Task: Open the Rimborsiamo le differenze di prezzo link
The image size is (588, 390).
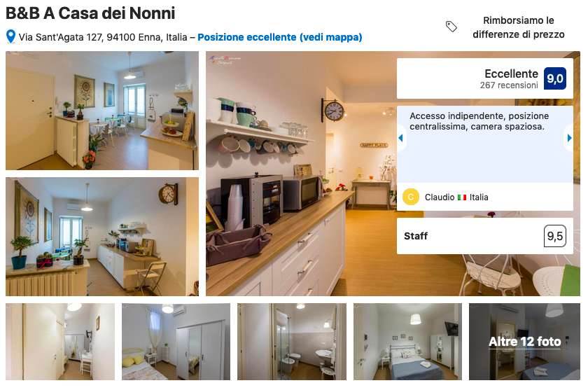Action: [x=518, y=27]
